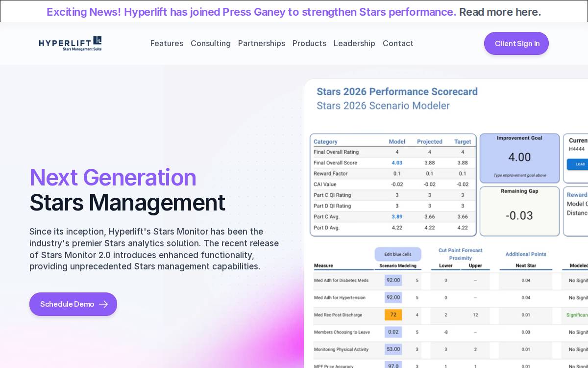Click the Part C QI Rating row label
The image size is (588, 368).
click(332, 195)
